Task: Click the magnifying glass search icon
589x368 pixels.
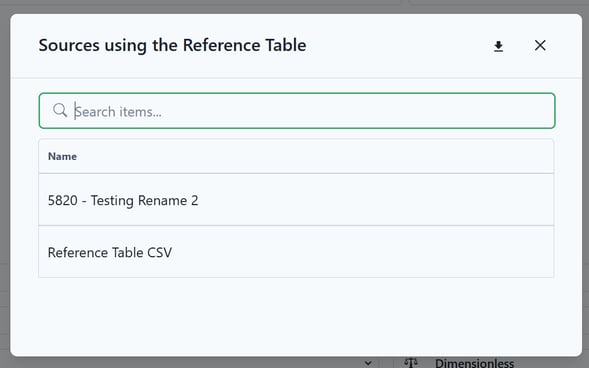Action: (x=60, y=110)
